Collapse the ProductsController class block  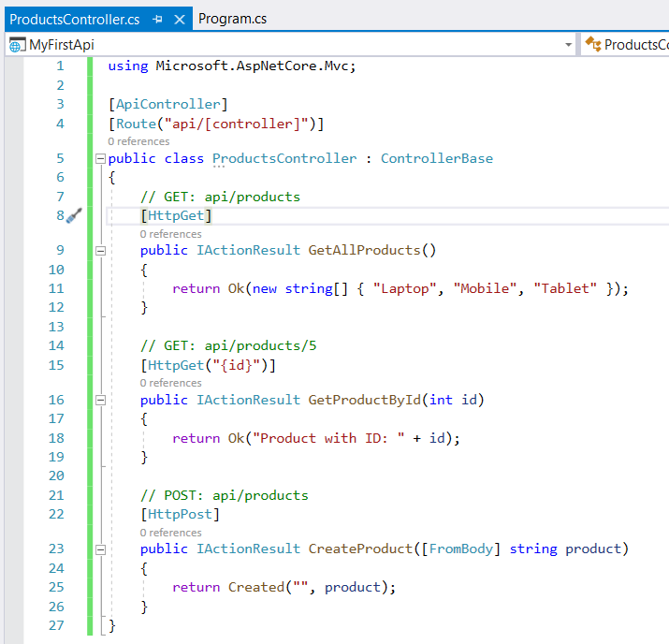point(101,159)
